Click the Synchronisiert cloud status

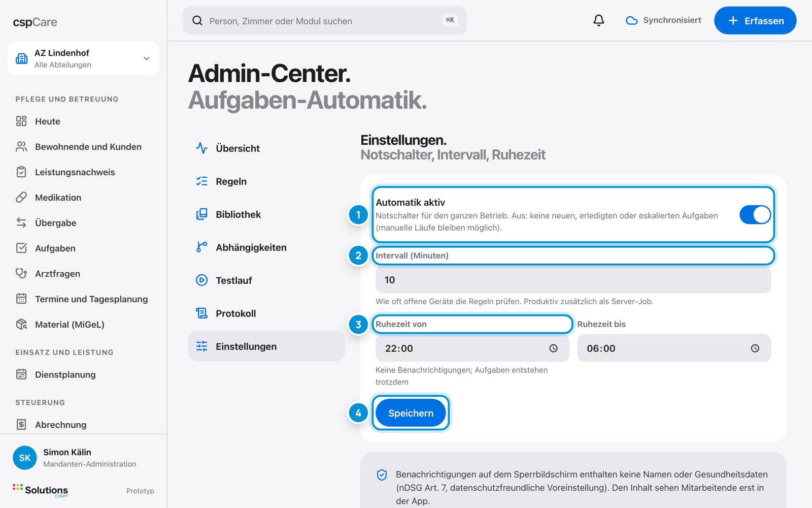(664, 20)
